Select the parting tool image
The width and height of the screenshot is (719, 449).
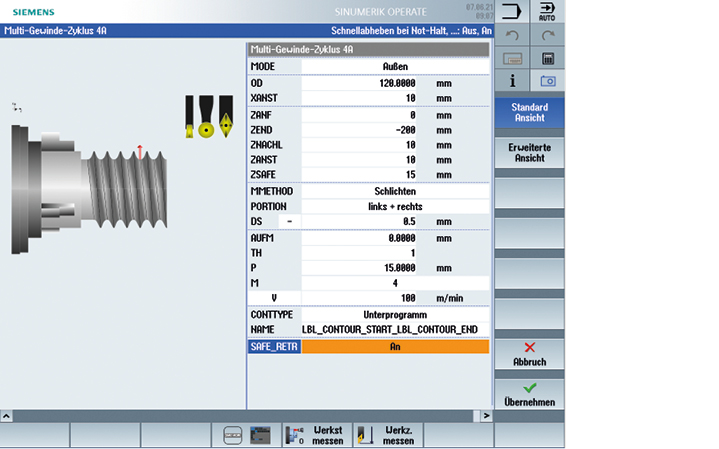point(189,116)
